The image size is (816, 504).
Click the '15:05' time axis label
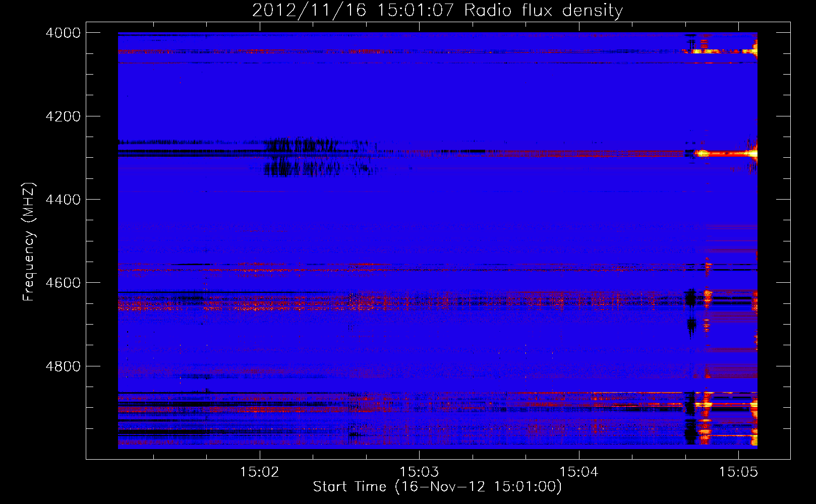(738, 472)
